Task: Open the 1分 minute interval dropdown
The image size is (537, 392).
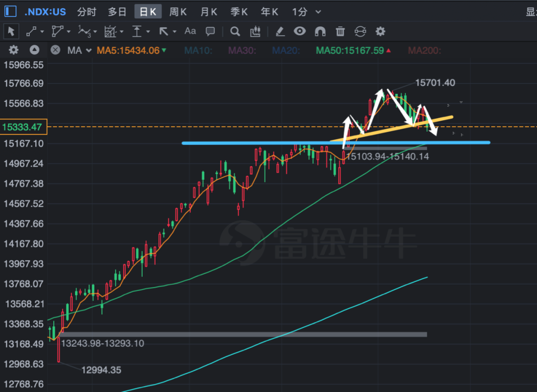Action: pyautogui.click(x=306, y=12)
